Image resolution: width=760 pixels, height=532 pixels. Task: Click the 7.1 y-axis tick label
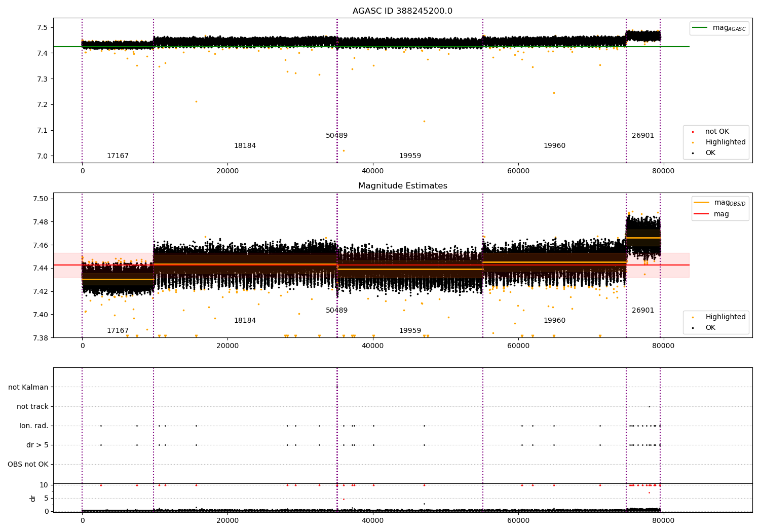42,130
